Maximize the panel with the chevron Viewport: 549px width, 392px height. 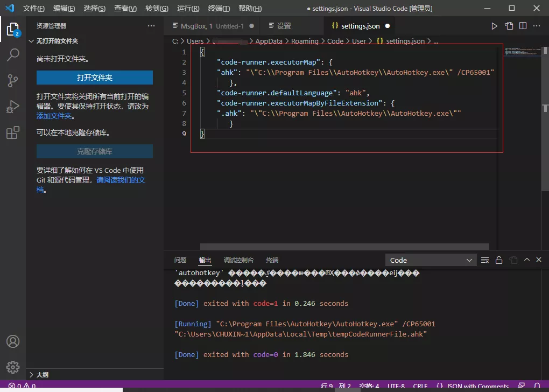pyautogui.click(x=526, y=260)
